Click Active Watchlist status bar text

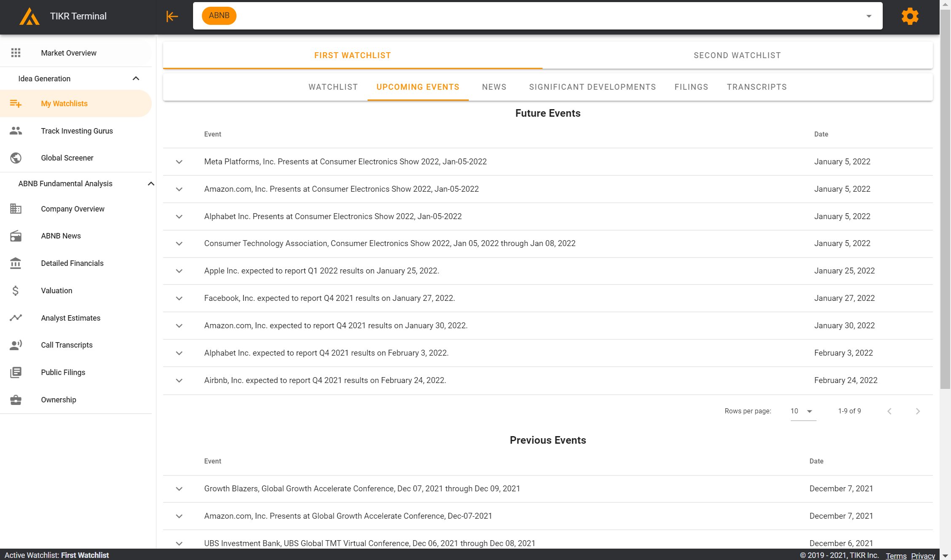click(x=56, y=555)
